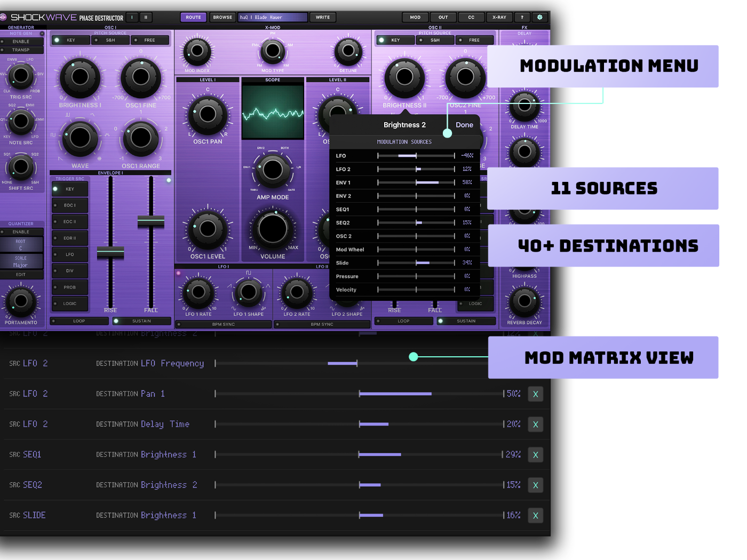The image size is (747, 560).
Task: Click the LFO 1 Rate knob
Action: 198,292
